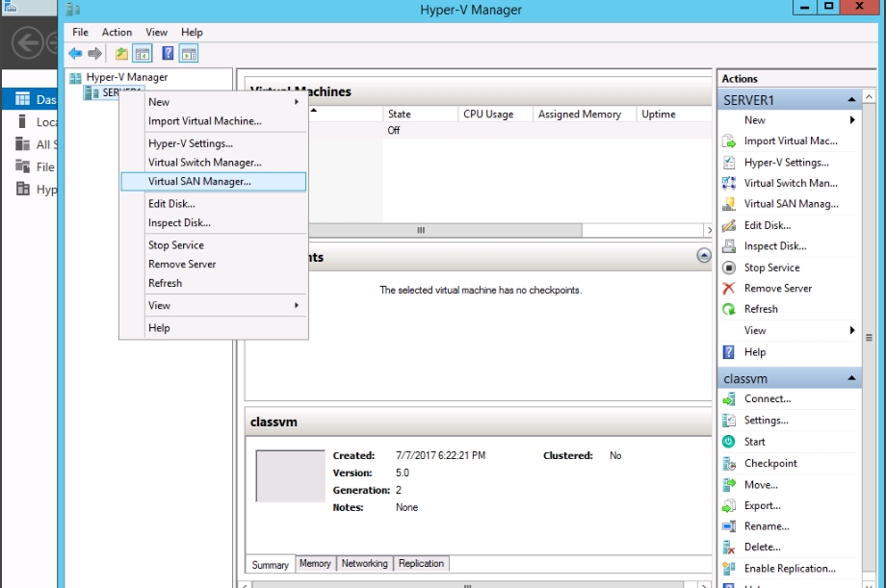Choose Edit Disk in context menu
Viewport: 886px width, 588px height.
click(x=214, y=204)
